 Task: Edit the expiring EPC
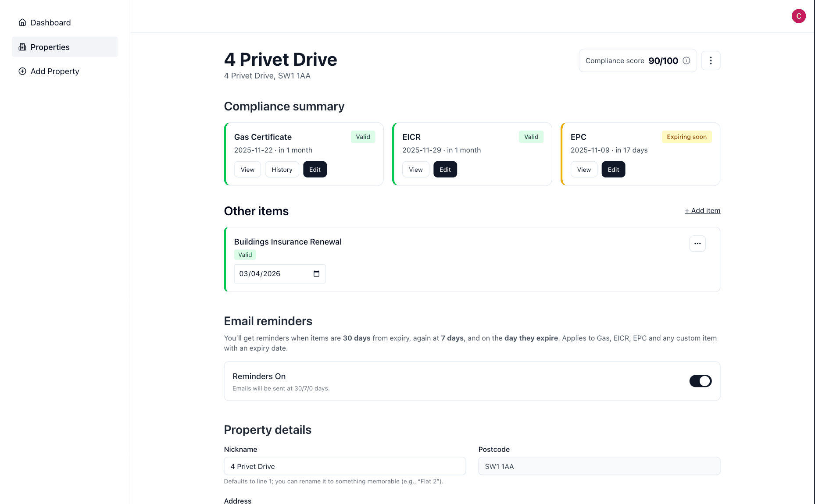point(613,169)
